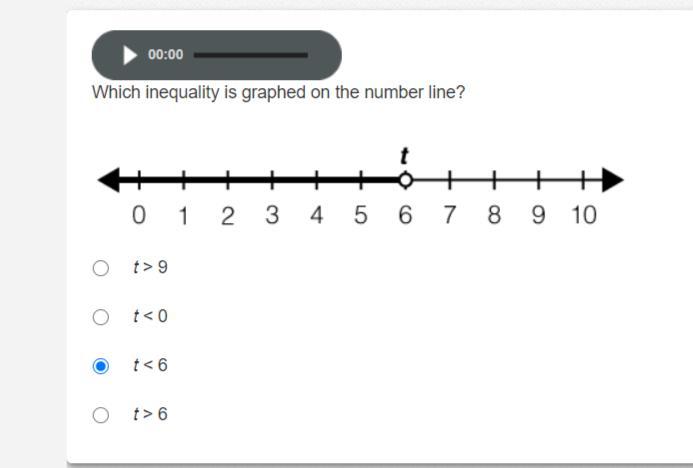This screenshot has width=693, height=468.
Task: Click the number 7 under the number line
Action: 449,215
